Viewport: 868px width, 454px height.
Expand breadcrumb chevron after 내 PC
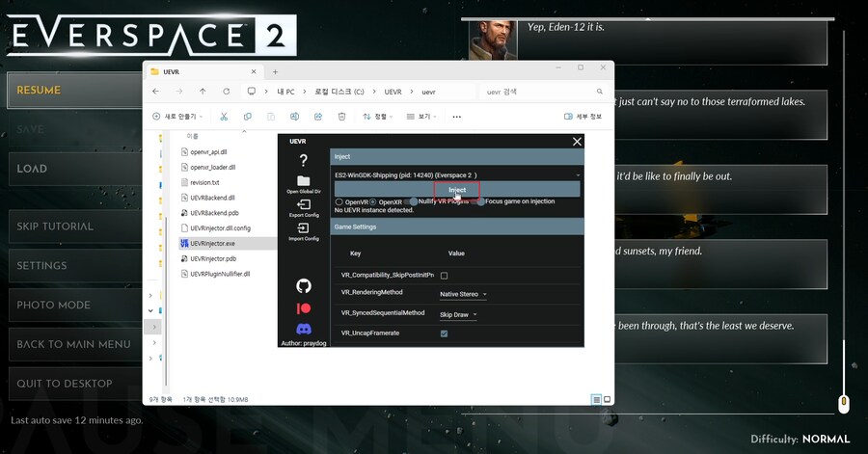[305, 92]
